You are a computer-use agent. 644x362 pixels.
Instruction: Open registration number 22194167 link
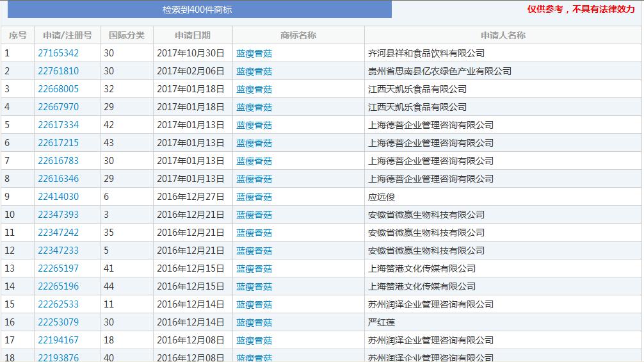click(x=58, y=340)
